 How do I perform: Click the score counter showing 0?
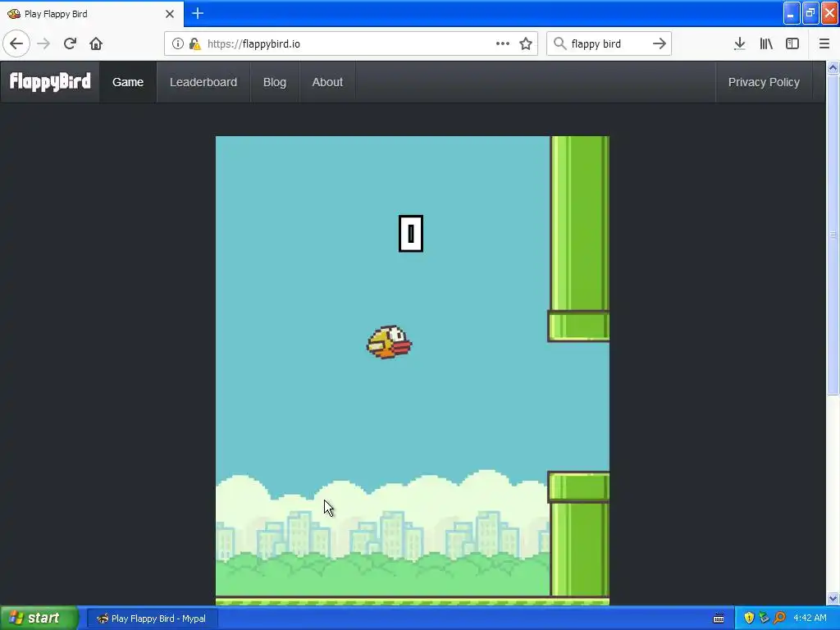click(x=411, y=234)
